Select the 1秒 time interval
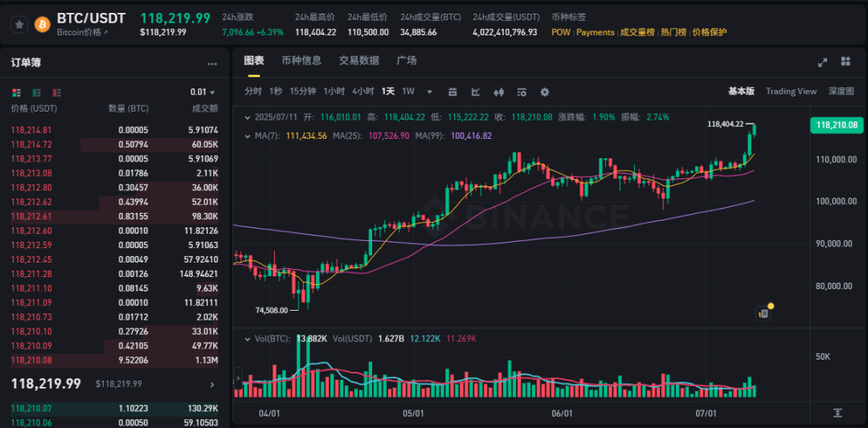This screenshot has width=868, height=428. tap(276, 92)
